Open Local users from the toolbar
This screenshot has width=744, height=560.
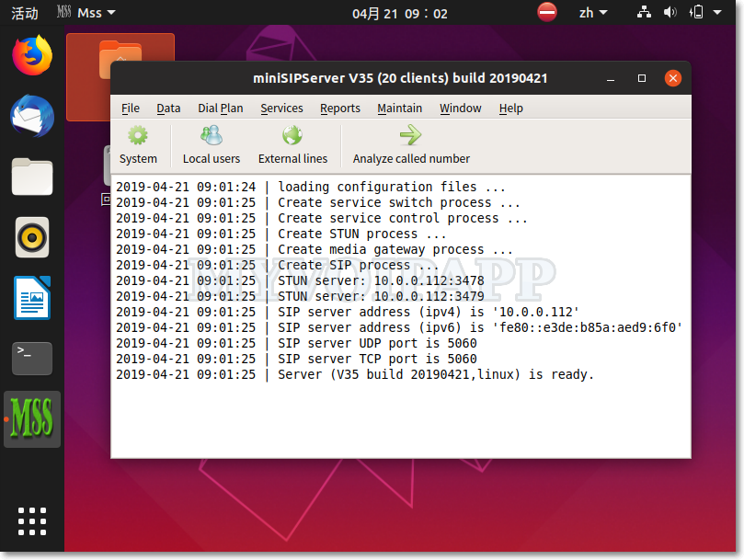(212, 144)
